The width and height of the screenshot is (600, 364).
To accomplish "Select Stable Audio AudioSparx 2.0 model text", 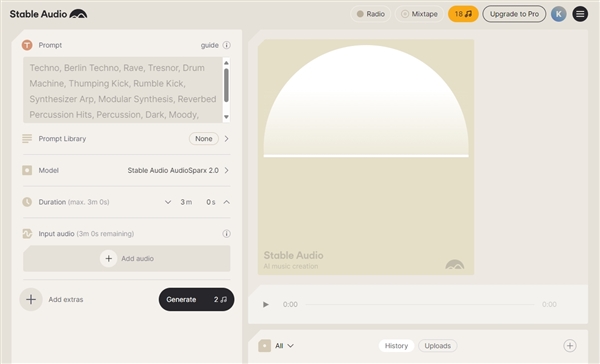I will tap(173, 170).
